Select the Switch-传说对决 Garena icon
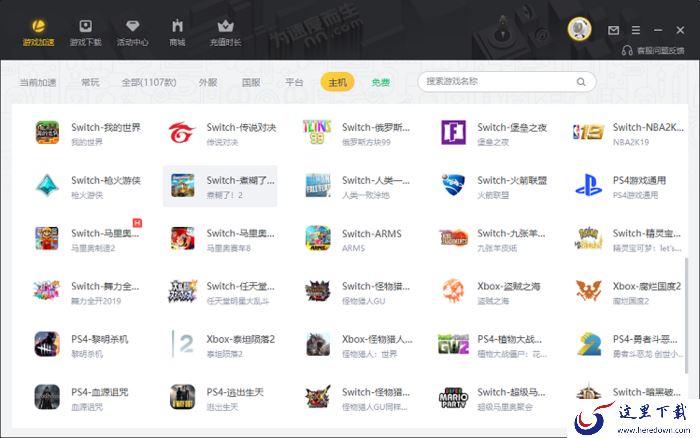Viewport: 700px width, 438px height. [182, 133]
